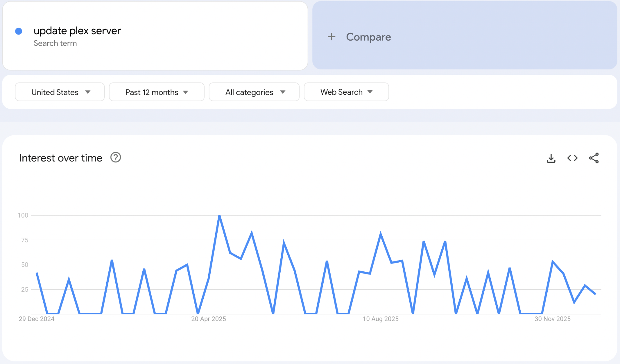Open the All categories dropdown
This screenshot has width=620, height=364.
(x=254, y=92)
